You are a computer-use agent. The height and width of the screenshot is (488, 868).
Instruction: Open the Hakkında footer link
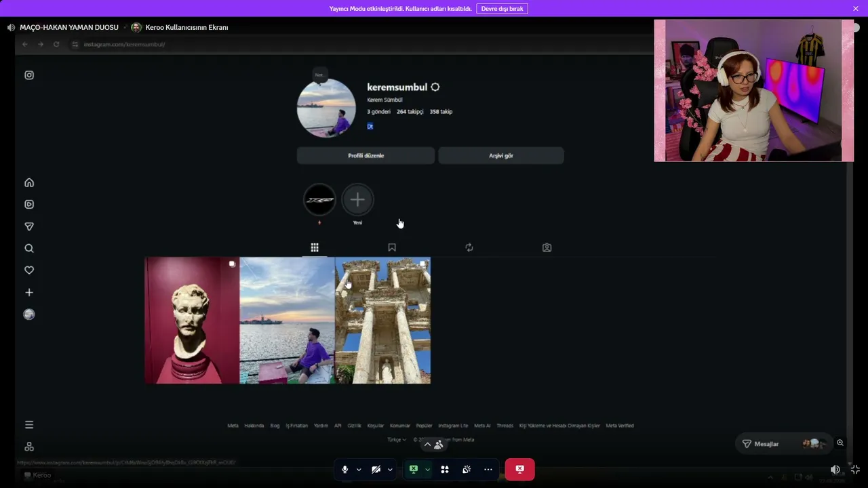click(254, 426)
